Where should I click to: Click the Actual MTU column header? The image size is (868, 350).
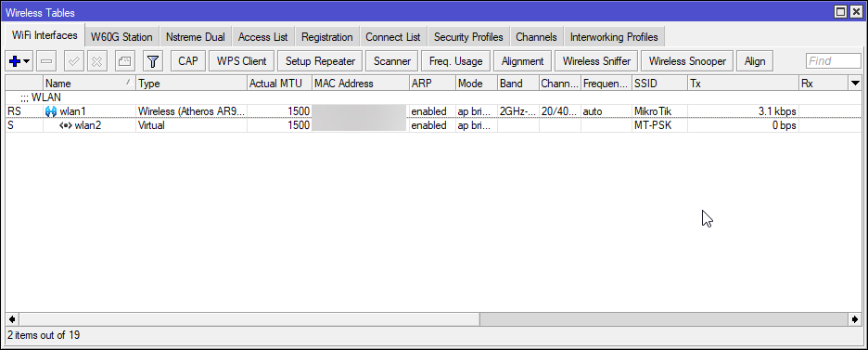(279, 84)
